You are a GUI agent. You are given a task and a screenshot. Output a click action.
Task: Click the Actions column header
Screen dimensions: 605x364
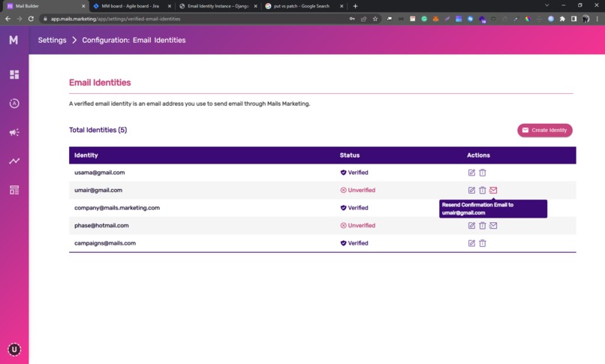click(x=478, y=155)
